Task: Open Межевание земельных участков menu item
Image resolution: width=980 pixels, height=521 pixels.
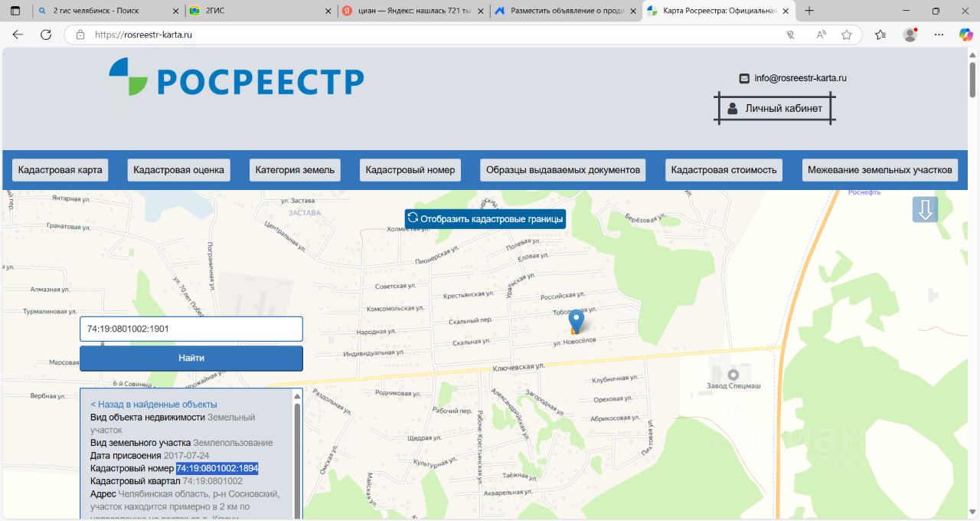Action: pyautogui.click(x=880, y=170)
